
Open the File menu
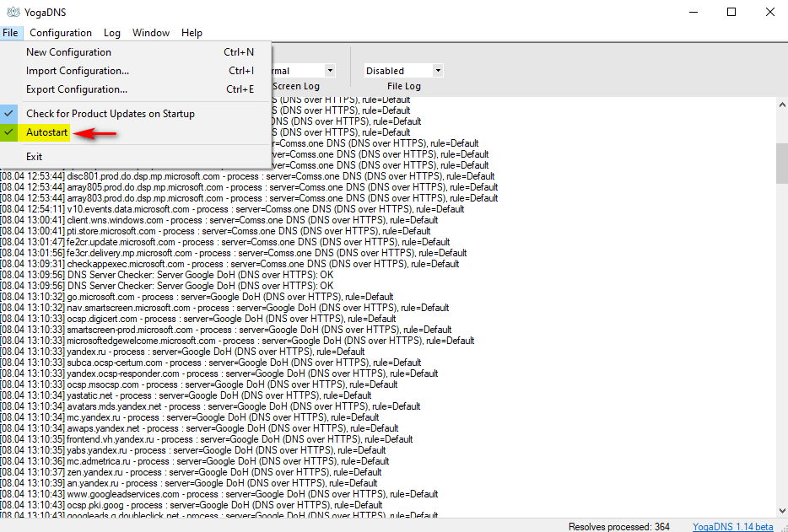(x=11, y=33)
